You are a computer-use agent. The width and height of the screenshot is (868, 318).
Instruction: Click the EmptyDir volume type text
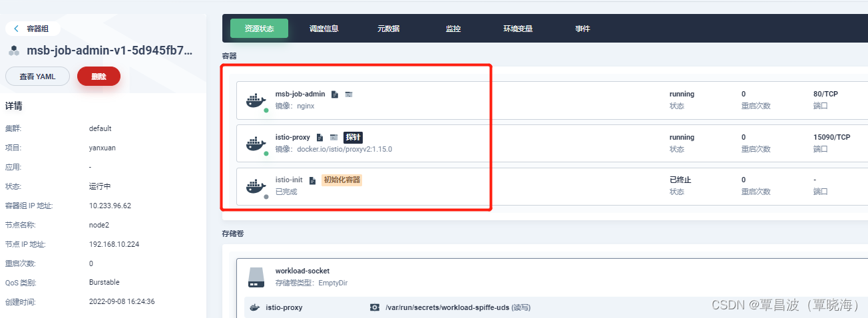333,283
